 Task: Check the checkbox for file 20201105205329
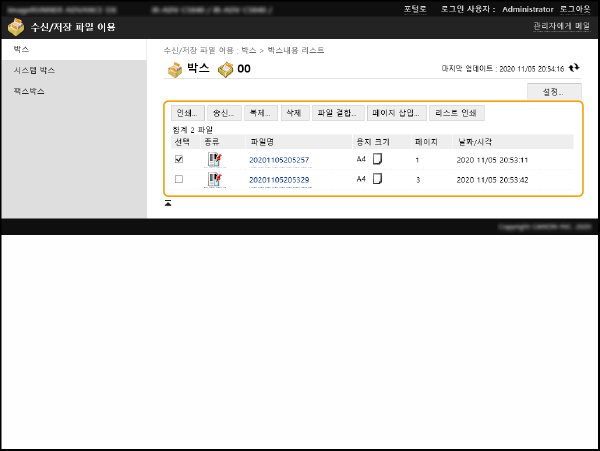179,180
